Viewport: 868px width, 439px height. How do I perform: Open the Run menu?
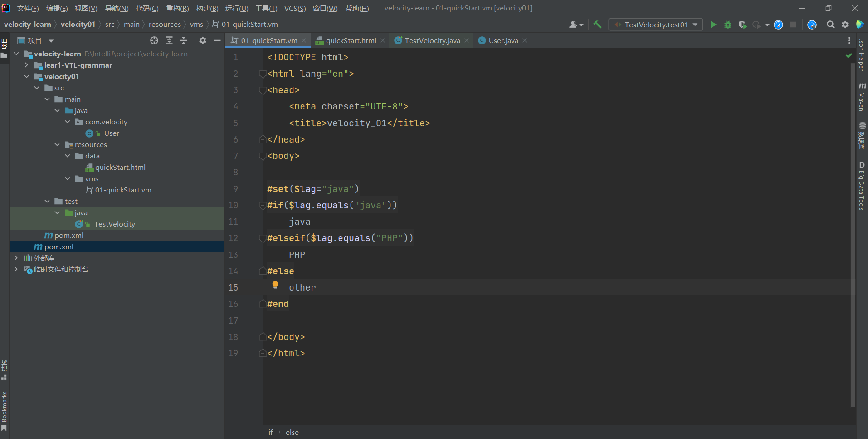pos(237,8)
